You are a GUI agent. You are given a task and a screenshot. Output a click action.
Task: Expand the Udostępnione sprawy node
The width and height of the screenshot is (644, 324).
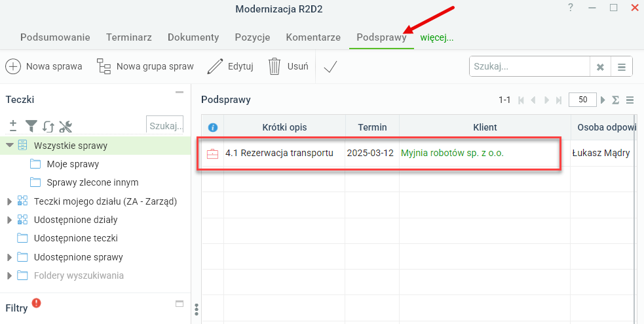(x=9, y=257)
